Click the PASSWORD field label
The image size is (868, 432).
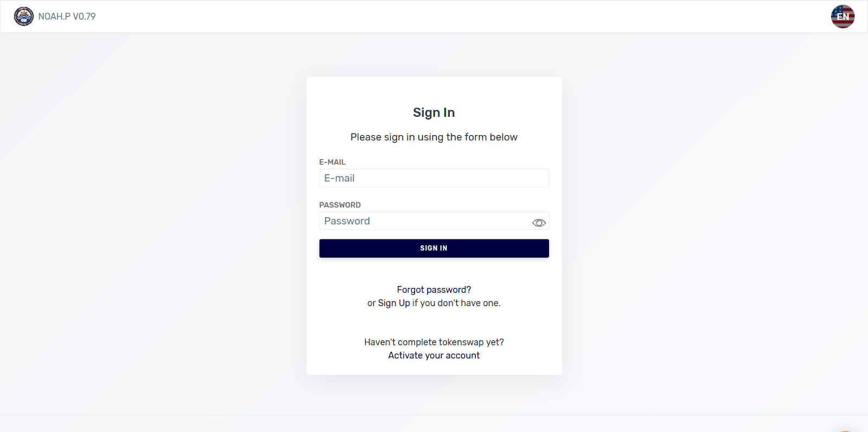click(x=340, y=205)
